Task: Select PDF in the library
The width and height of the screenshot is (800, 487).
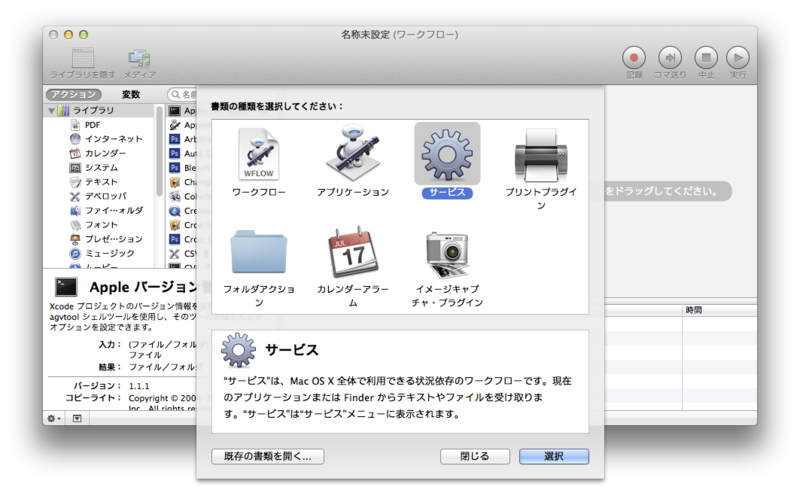Action: pos(92,125)
